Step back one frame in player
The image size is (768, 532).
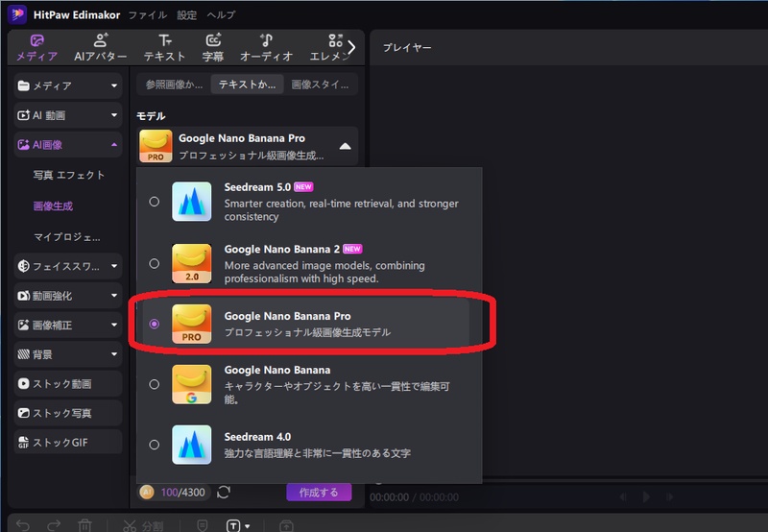pos(623,496)
